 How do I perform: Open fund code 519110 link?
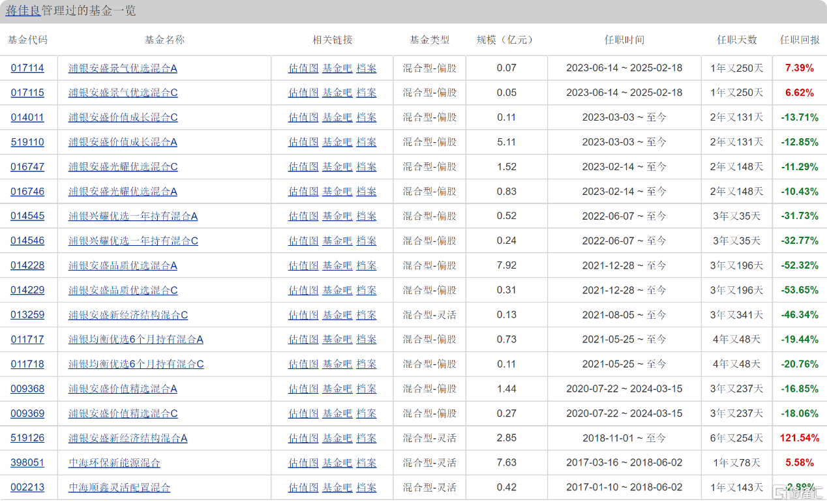(27, 142)
